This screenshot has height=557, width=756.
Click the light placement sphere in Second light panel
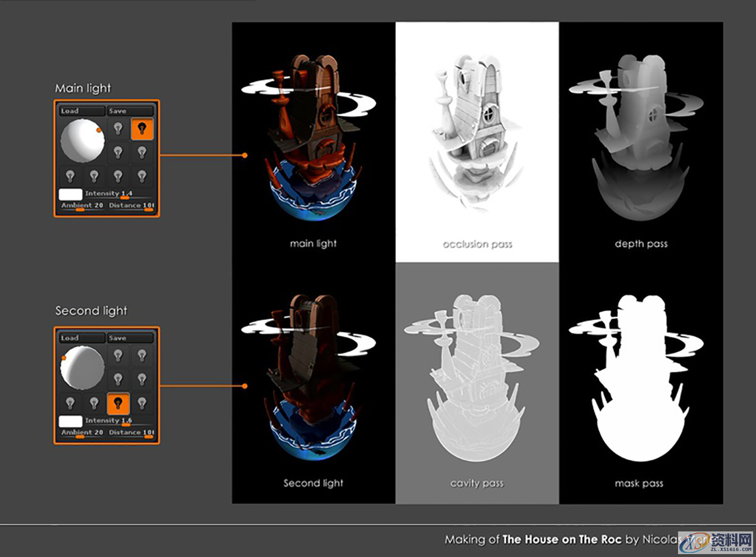point(83,367)
